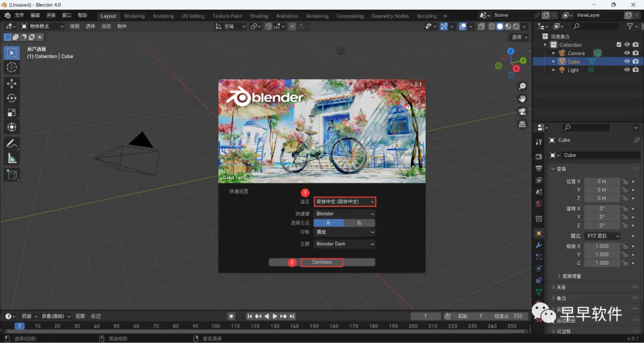
Task: Open the Render properties tab icon
Action: click(539, 156)
